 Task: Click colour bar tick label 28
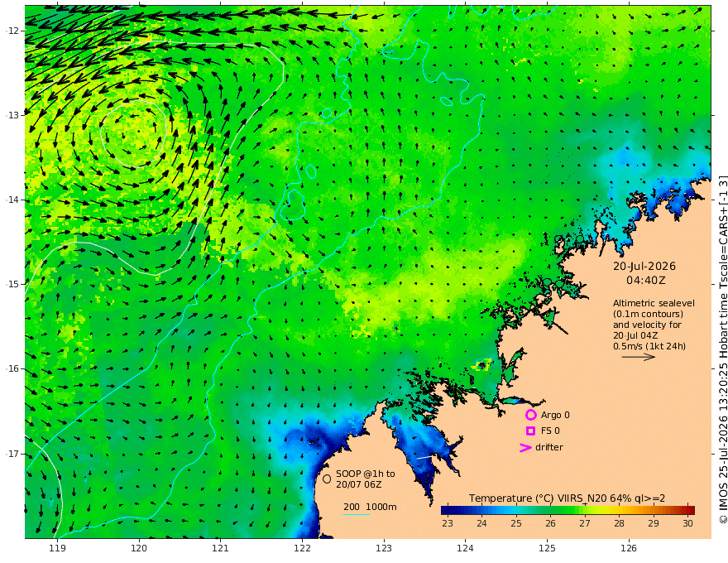(x=620, y=523)
